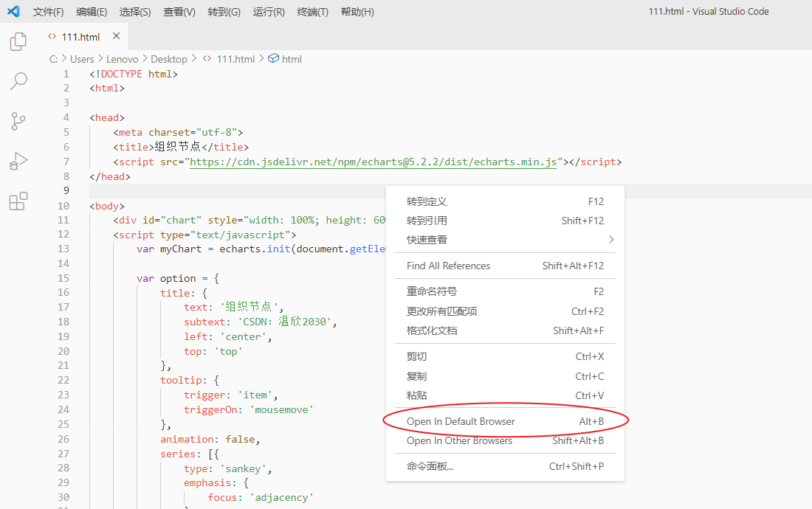The image size is (812, 509).
Task: Open the 选择(S) menu
Action: click(x=135, y=12)
